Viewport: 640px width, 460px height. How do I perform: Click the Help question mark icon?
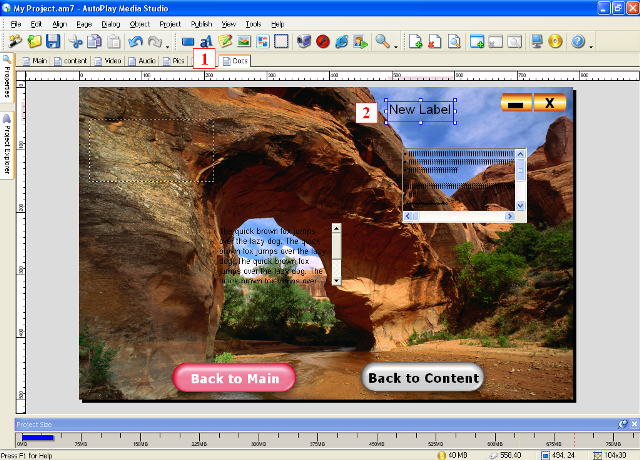click(577, 42)
